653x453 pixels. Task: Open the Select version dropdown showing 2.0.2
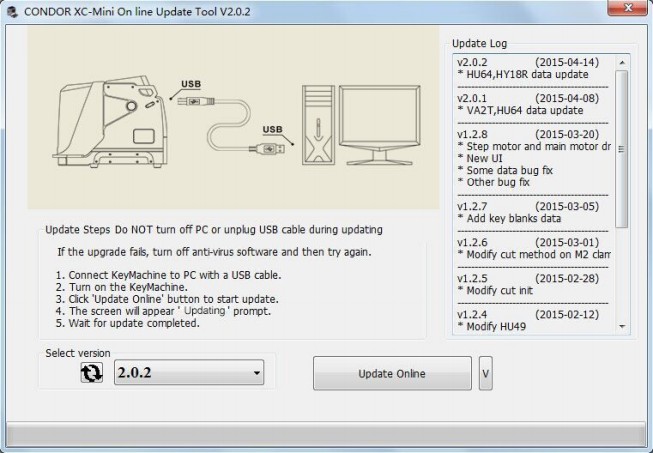pos(189,372)
